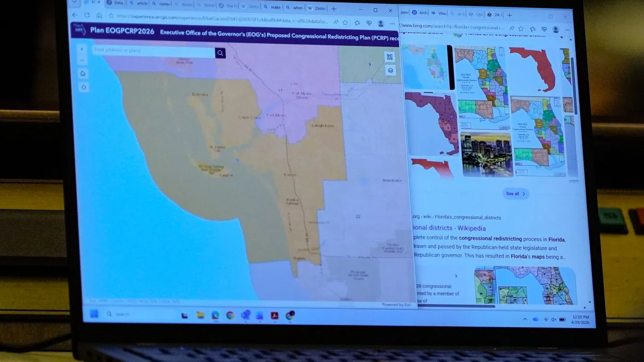The width and height of the screenshot is (644, 362).
Task: Open the Windows Start menu
Action: click(94, 314)
